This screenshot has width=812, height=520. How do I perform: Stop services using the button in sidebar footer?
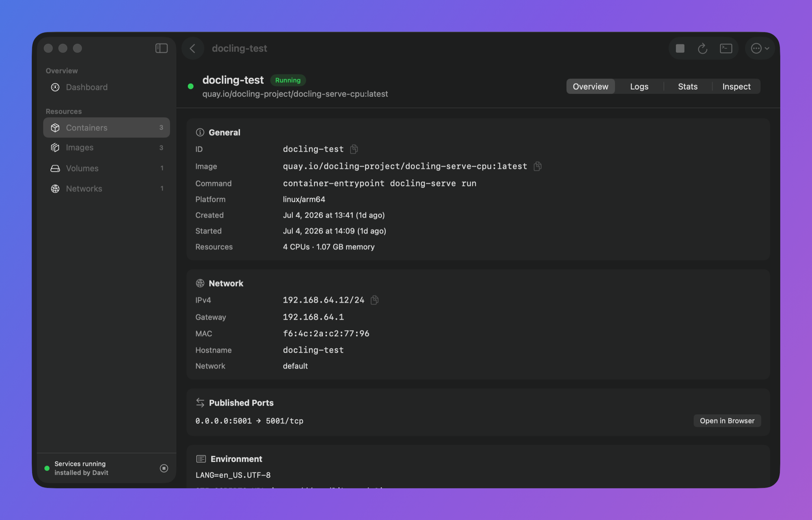click(x=164, y=468)
